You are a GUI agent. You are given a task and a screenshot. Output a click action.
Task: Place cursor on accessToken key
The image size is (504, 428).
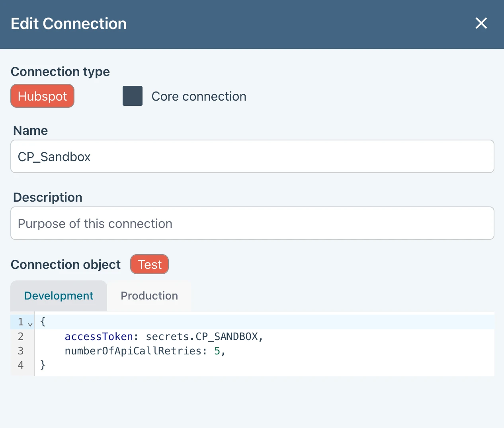[x=98, y=337]
